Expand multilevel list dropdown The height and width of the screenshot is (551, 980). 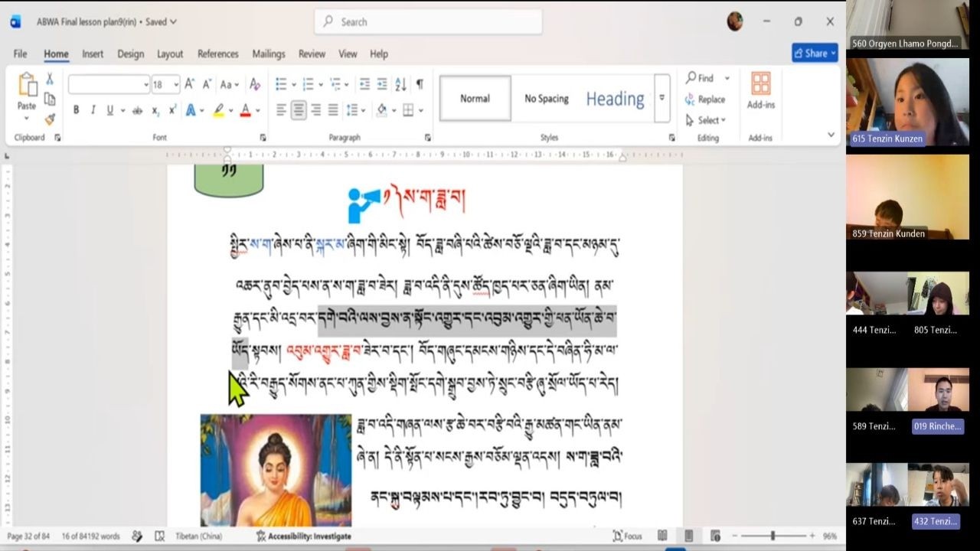[x=347, y=84]
